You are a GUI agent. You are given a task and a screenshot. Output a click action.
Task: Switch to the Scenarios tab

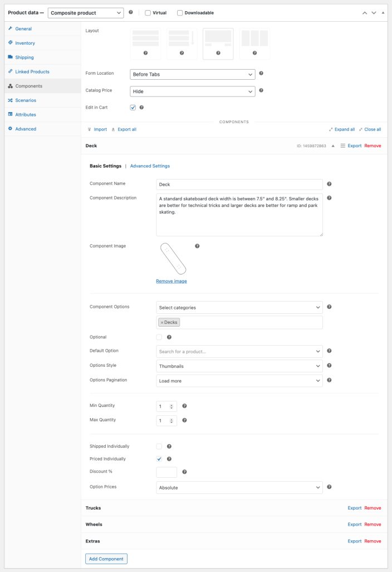click(x=26, y=100)
